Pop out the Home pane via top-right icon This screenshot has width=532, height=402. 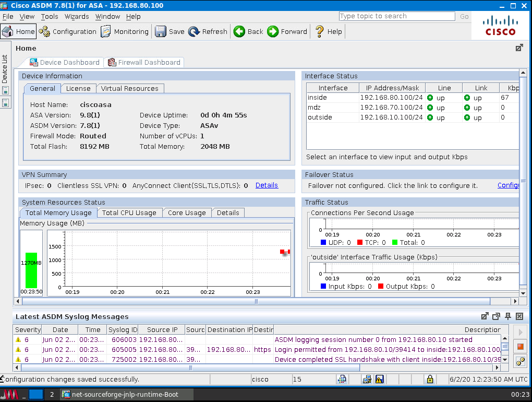(x=519, y=48)
